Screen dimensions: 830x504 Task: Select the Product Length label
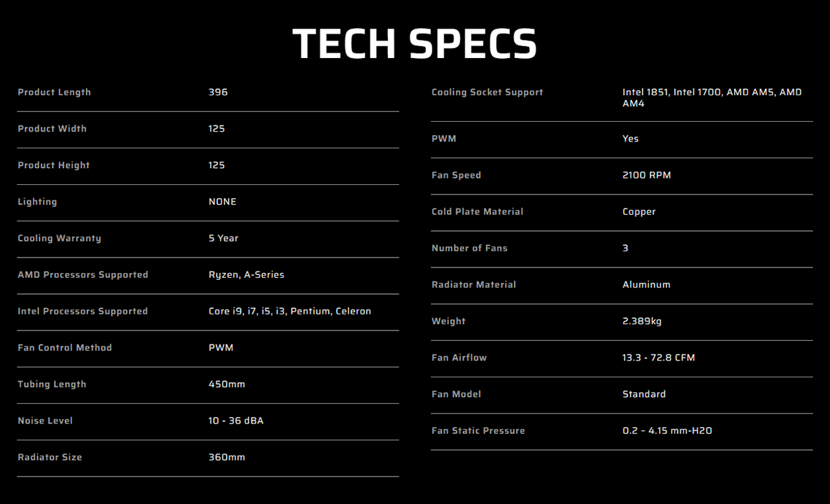(x=55, y=92)
